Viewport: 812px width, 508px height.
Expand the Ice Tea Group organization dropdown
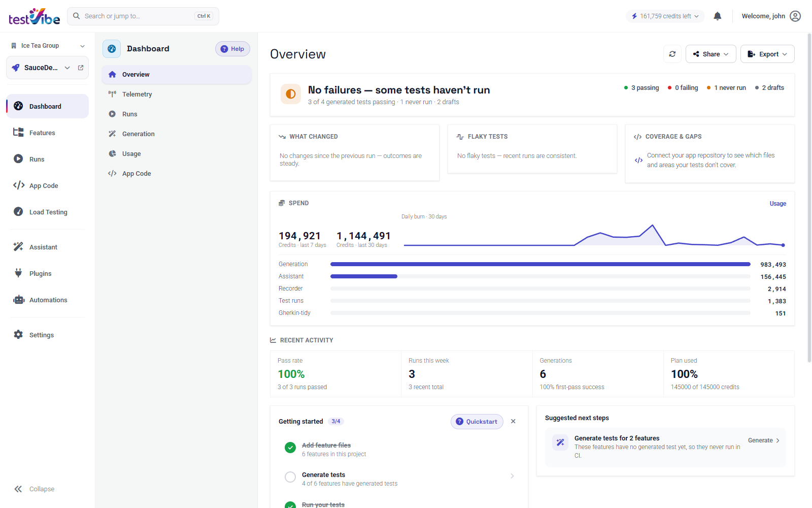coord(48,46)
